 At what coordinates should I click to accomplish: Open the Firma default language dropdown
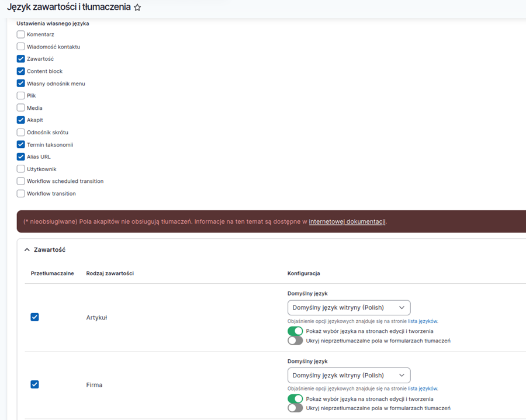tap(348, 375)
